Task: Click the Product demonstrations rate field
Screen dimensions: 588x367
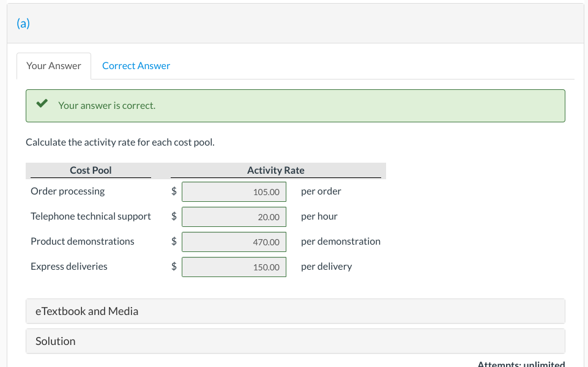Action: point(234,242)
